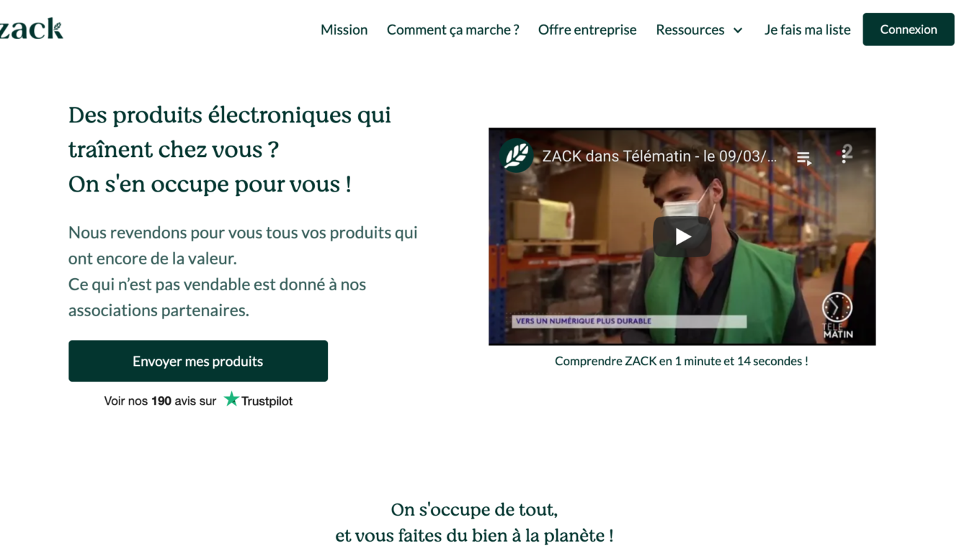
Task: Click the caption Comprendre ZACK en 1 minute
Action: click(681, 361)
